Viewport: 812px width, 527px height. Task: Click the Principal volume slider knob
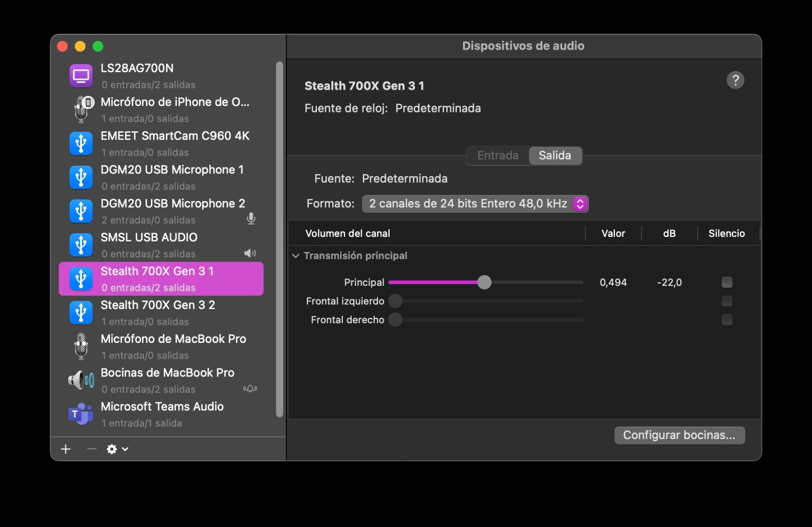[484, 282]
